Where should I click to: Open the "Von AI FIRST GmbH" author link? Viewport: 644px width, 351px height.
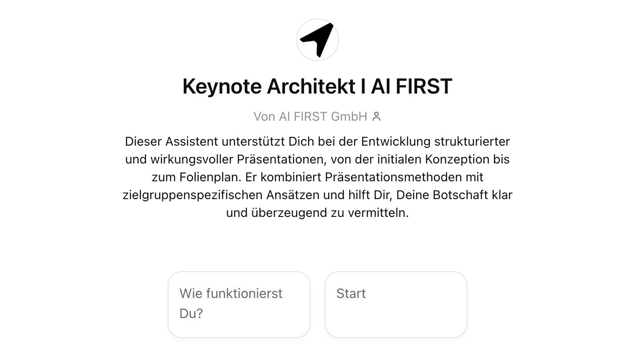point(310,117)
